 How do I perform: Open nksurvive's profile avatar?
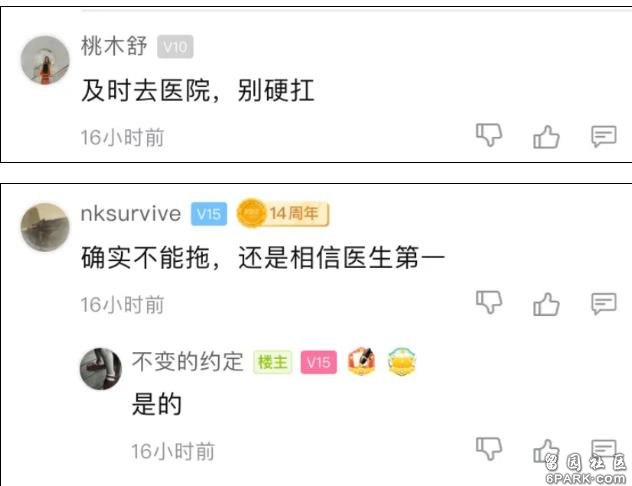45,227
